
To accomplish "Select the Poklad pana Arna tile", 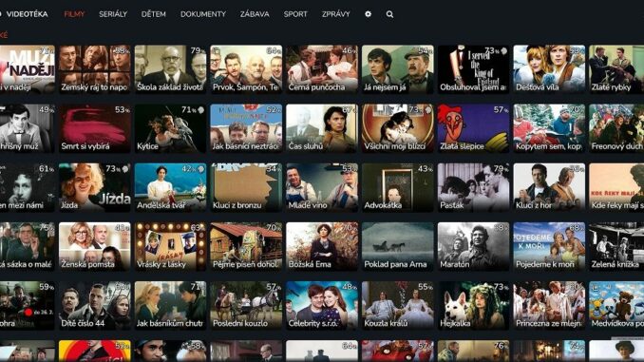I will [x=398, y=246].
